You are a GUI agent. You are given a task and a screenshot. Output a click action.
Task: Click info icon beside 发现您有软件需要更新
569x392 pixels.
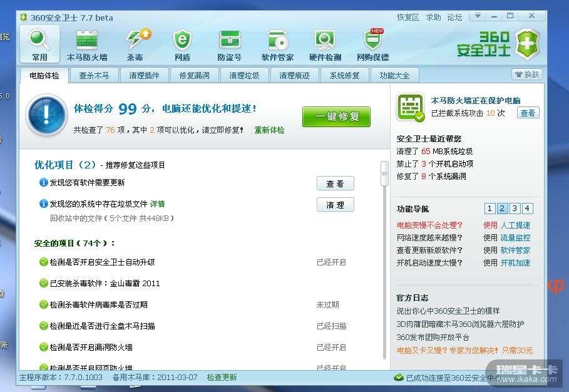tap(43, 182)
